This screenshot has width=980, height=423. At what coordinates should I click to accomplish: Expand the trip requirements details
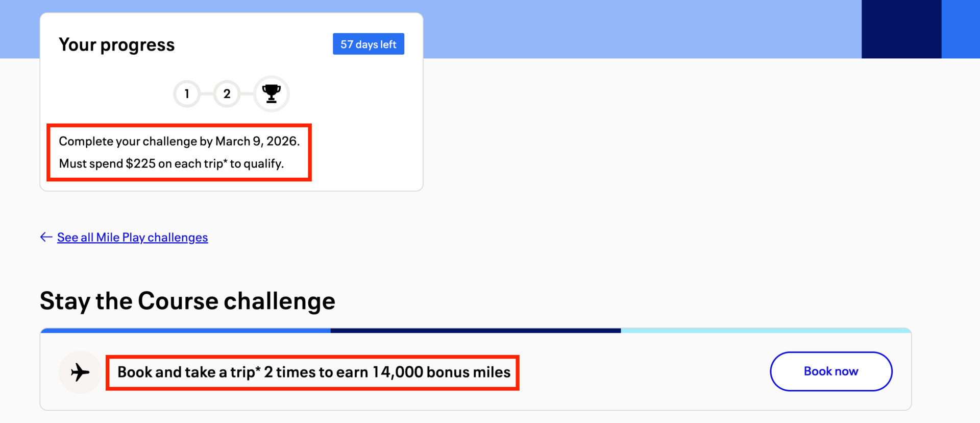pyautogui.click(x=179, y=163)
